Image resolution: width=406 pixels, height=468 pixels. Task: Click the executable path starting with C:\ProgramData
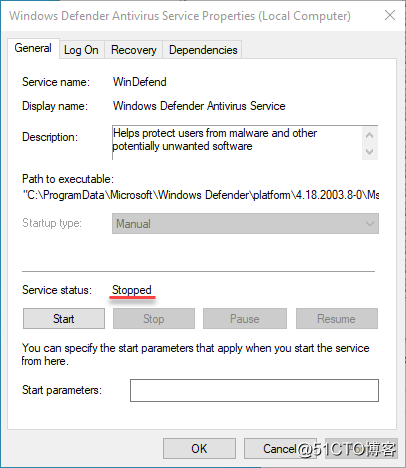tap(201, 195)
